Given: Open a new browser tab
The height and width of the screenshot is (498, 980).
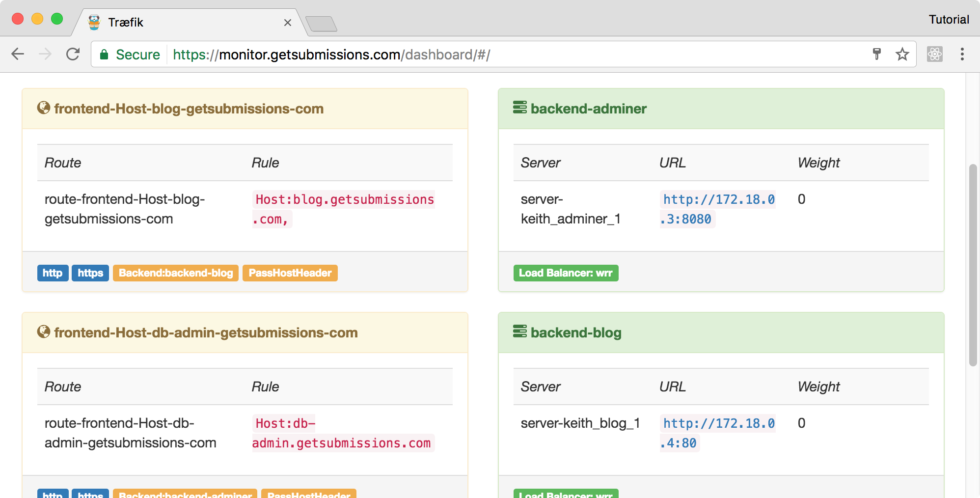Looking at the screenshot, I should [x=321, y=24].
